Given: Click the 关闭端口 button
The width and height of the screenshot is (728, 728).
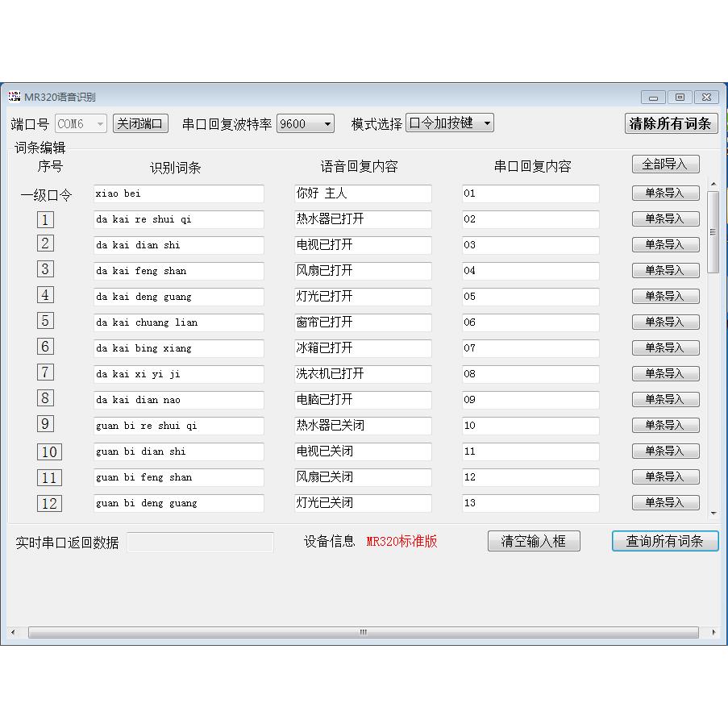Looking at the screenshot, I should coord(140,123).
